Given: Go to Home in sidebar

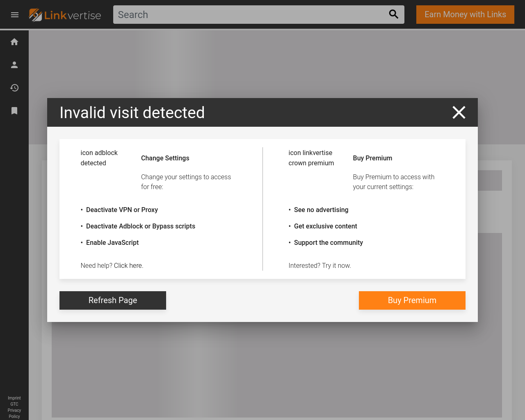Looking at the screenshot, I should coord(14,42).
